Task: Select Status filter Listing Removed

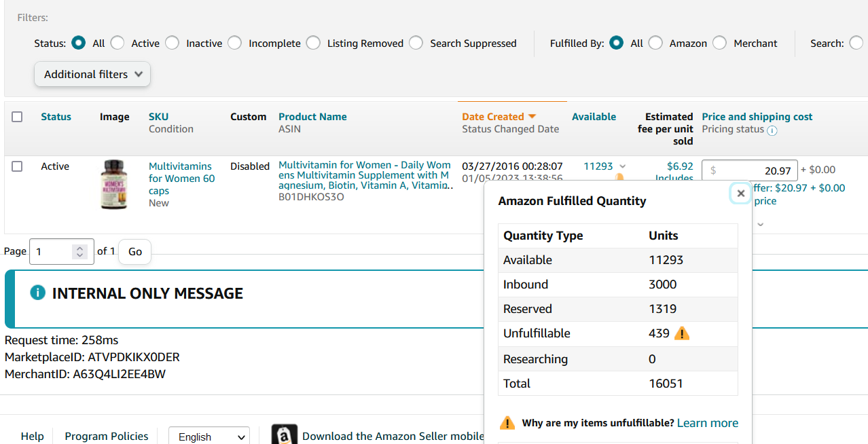Action: (313, 43)
